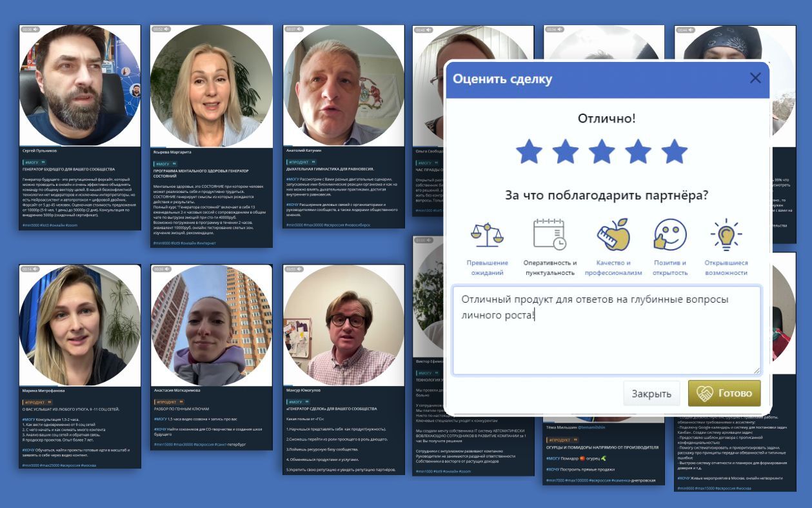Open the #интернет hashtag on Ясырева Маргарита's card

coord(206,243)
